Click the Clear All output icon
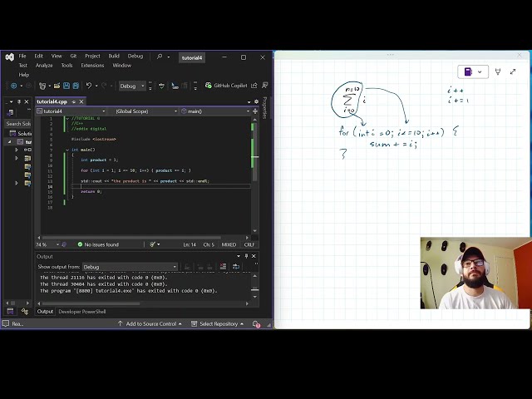 point(223,267)
